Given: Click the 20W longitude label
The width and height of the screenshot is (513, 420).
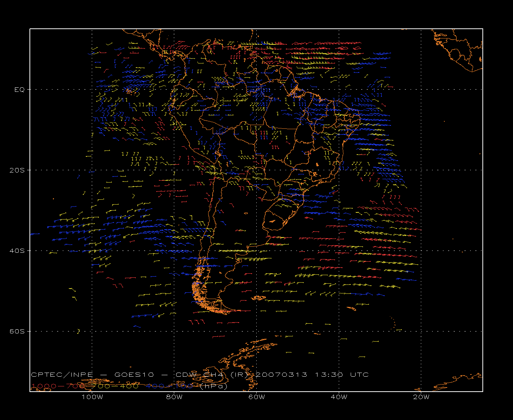Looking at the screenshot, I should pos(421,397).
